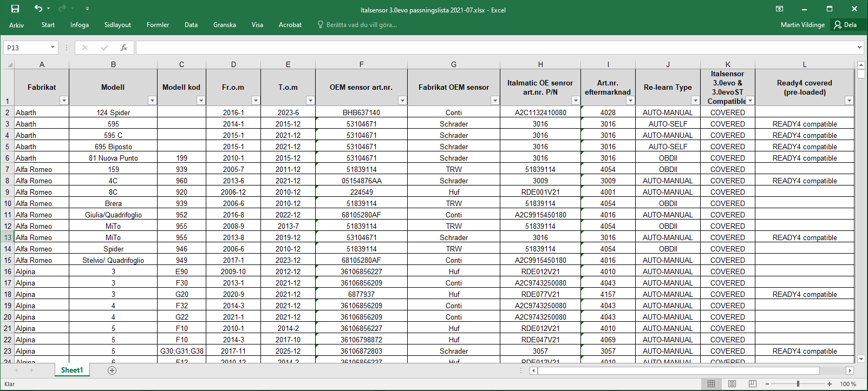Open the Arkiv menu
Screen dimensions: 868x391
pyautogui.click(x=17, y=25)
